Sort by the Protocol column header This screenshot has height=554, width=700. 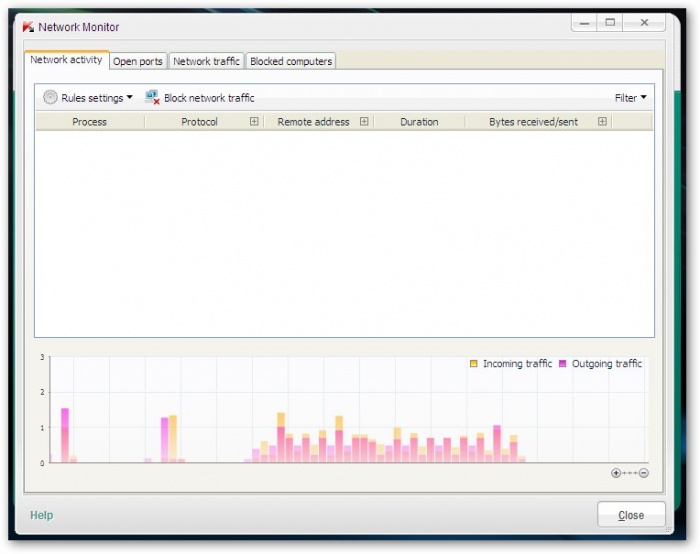pyautogui.click(x=199, y=122)
